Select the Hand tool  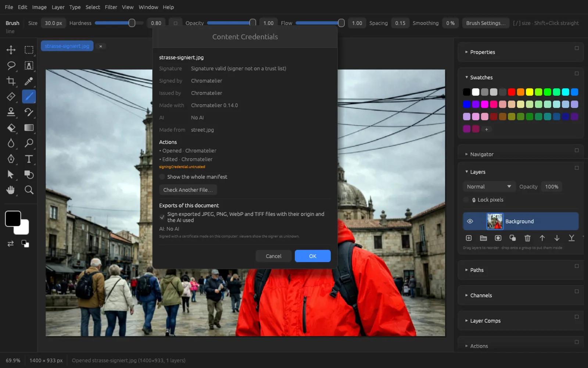(x=11, y=190)
